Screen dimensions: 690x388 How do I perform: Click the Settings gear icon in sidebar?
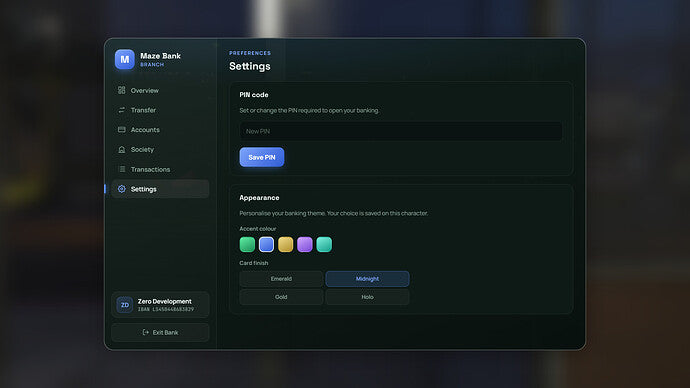tap(121, 189)
